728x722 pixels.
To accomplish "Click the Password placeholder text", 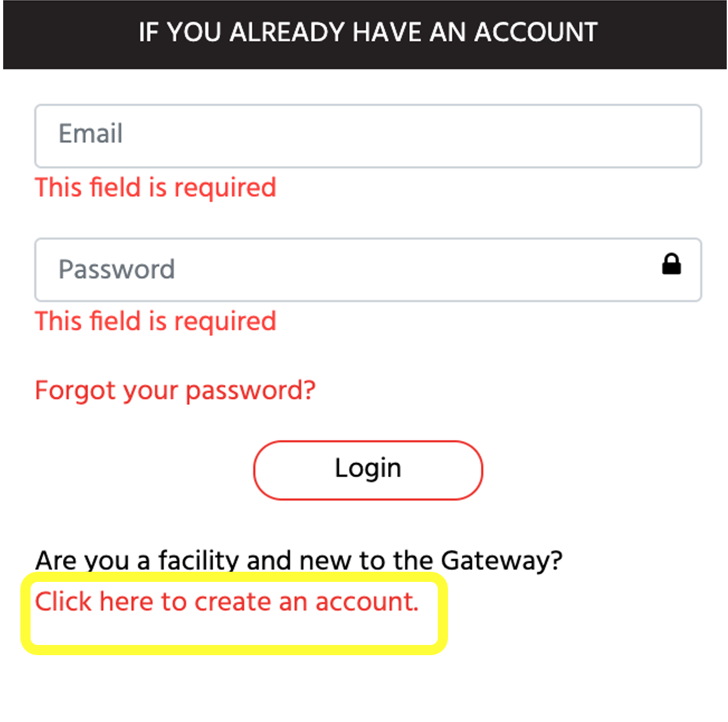I will click(116, 269).
